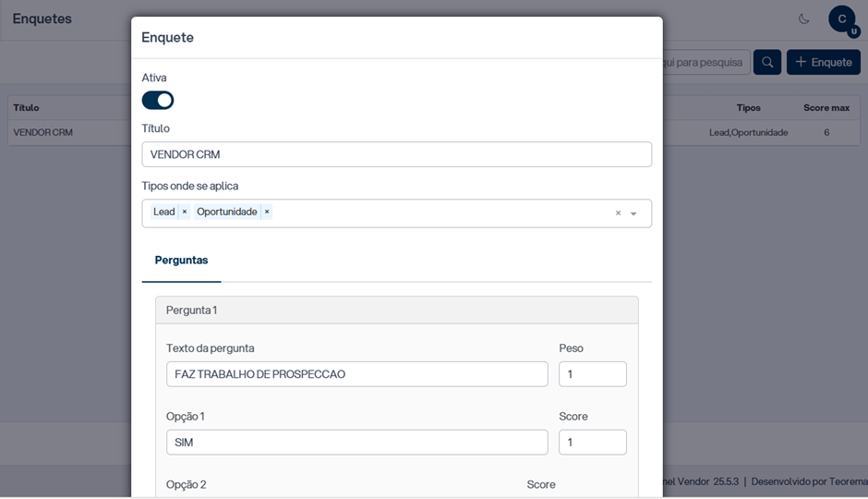Click the Score max value 6
The width and height of the screenshot is (868, 499).
pyautogui.click(x=826, y=132)
